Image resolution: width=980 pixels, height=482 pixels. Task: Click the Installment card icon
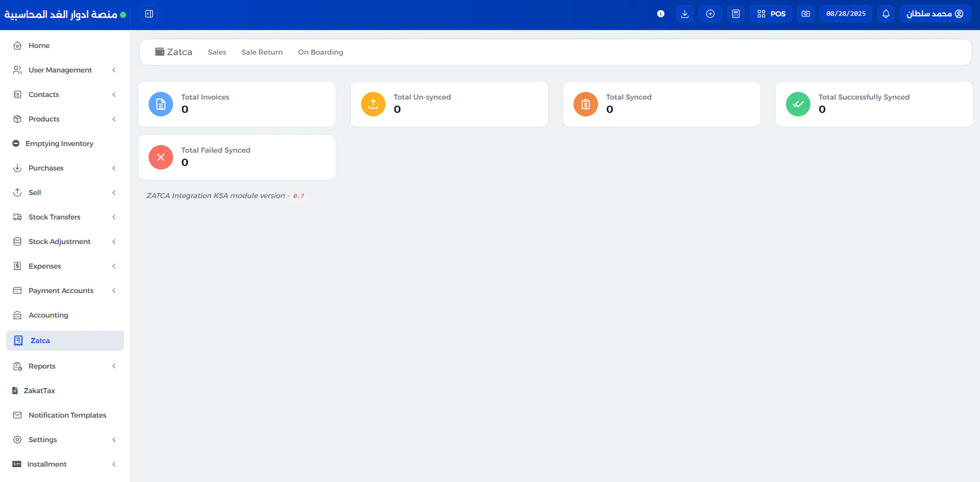click(17, 464)
